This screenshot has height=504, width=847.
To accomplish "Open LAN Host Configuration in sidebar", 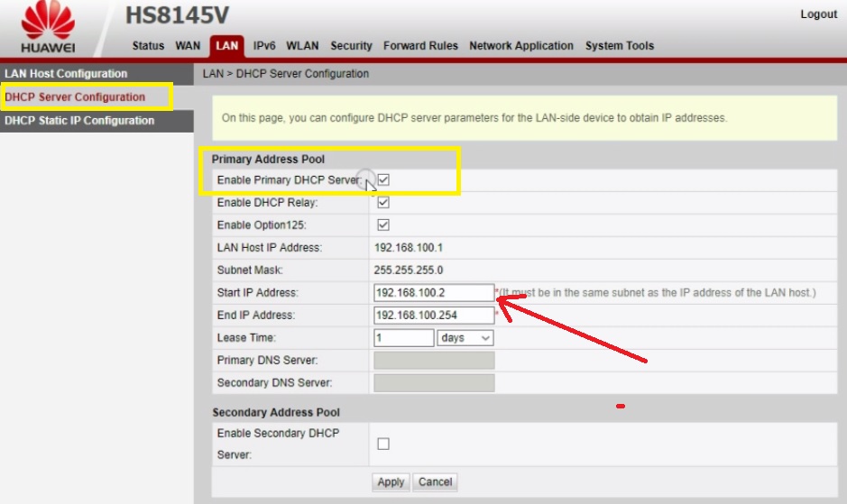I will coord(67,74).
